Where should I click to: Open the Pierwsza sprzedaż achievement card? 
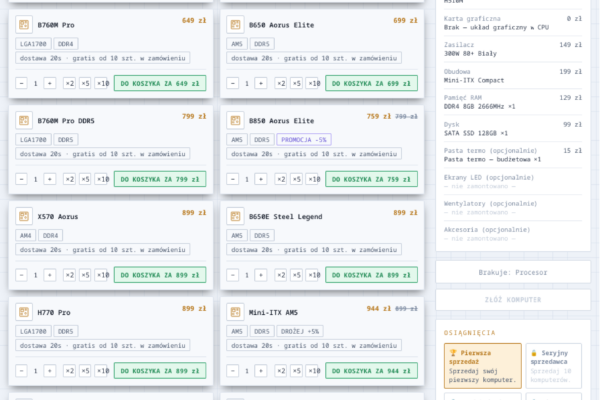click(x=483, y=366)
